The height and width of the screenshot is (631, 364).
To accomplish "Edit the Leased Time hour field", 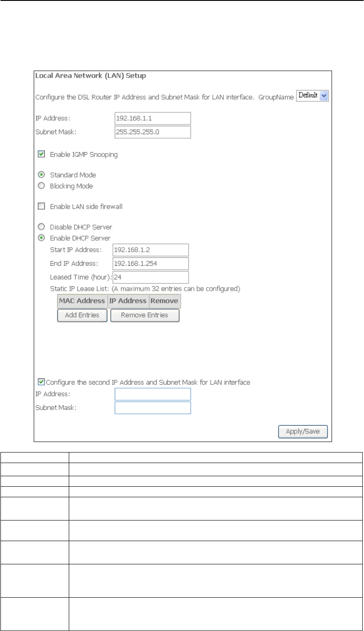I will click(x=151, y=277).
